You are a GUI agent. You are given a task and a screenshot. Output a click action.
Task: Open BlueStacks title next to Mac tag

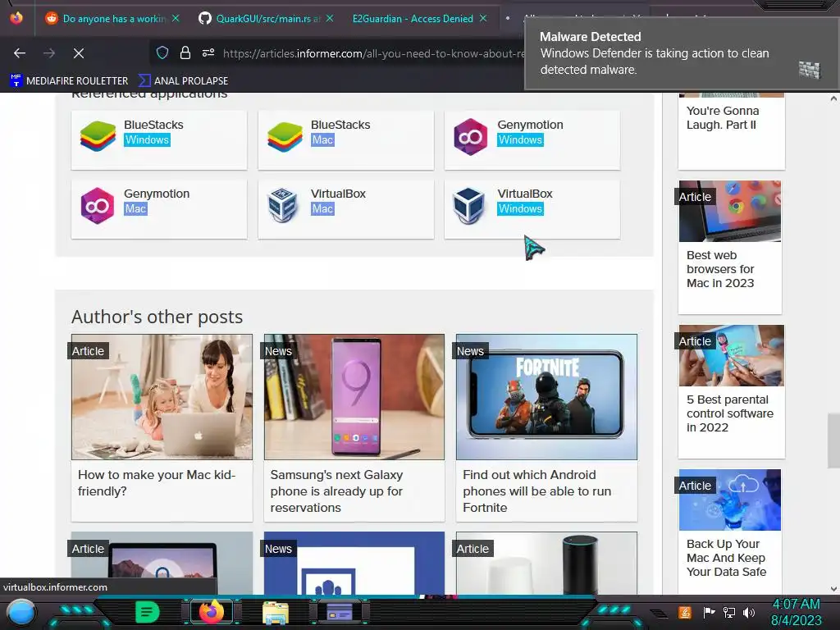pos(340,125)
